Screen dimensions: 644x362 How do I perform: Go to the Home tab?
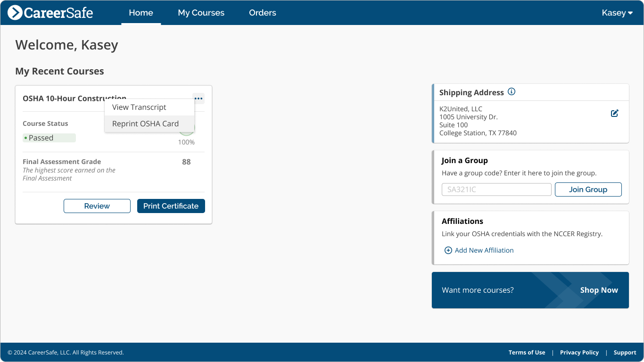[140, 13]
